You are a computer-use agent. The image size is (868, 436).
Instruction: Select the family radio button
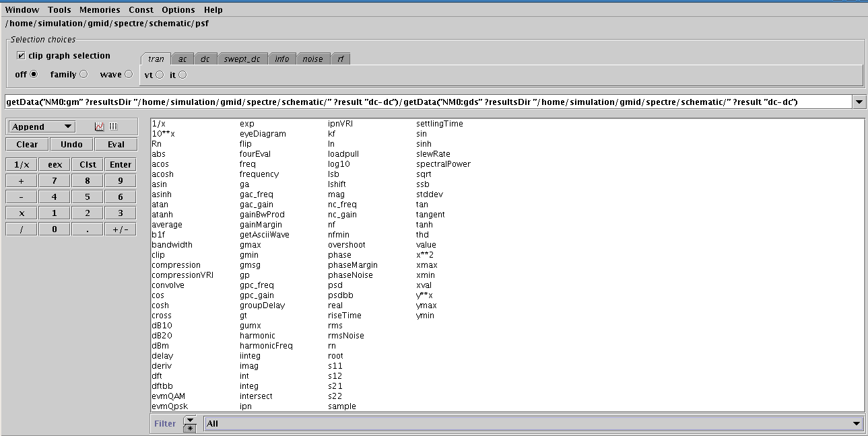pyautogui.click(x=84, y=75)
